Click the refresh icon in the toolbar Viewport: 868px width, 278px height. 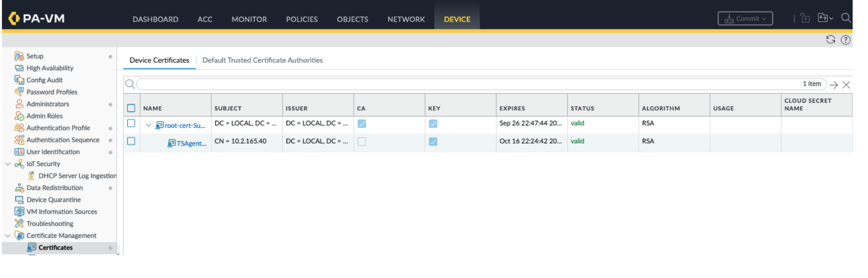point(830,39)
